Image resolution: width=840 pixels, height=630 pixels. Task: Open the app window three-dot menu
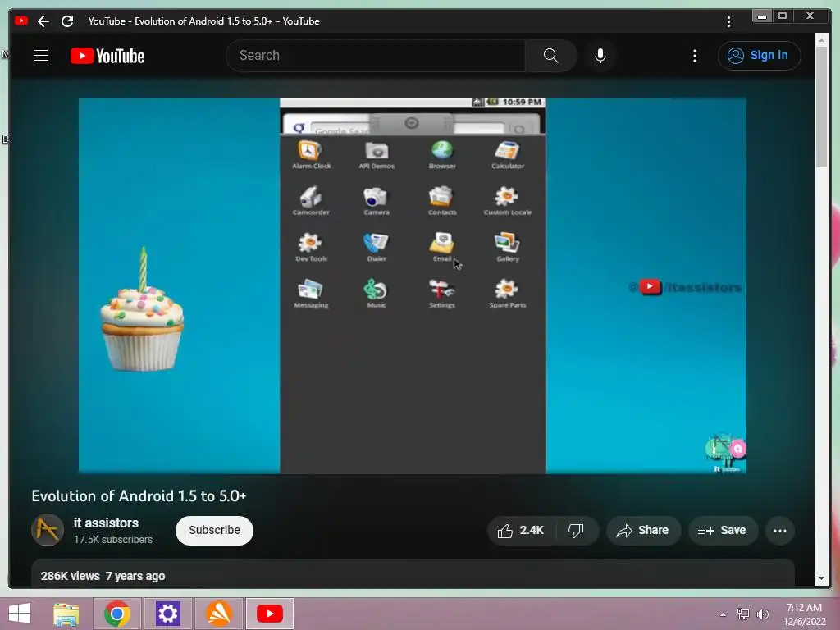tap(728, 21)
